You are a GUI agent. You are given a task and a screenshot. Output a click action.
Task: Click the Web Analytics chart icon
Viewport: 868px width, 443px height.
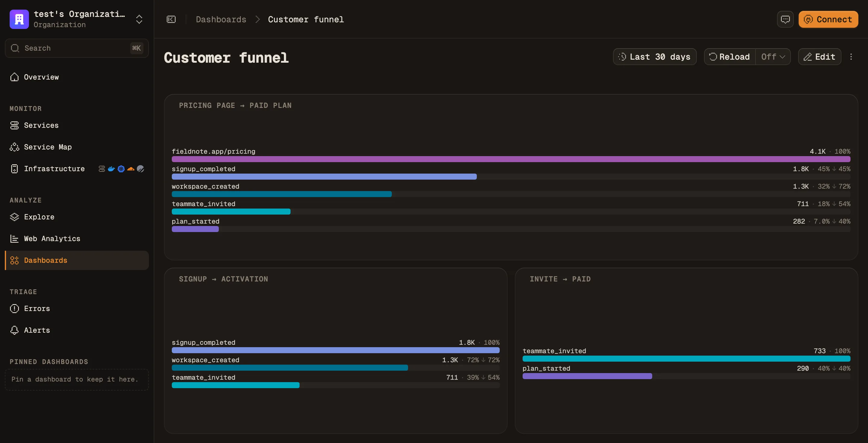pyautogui.click(x=14, y=238)
